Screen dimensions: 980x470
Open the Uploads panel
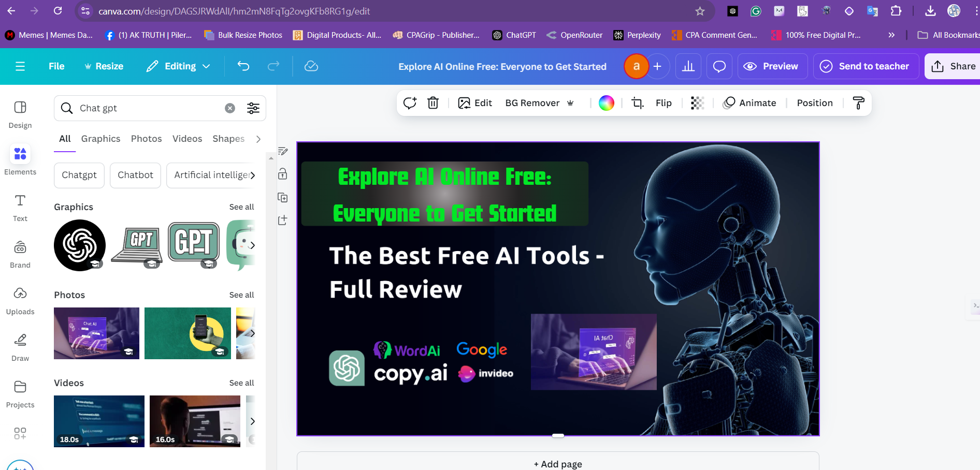20,301
